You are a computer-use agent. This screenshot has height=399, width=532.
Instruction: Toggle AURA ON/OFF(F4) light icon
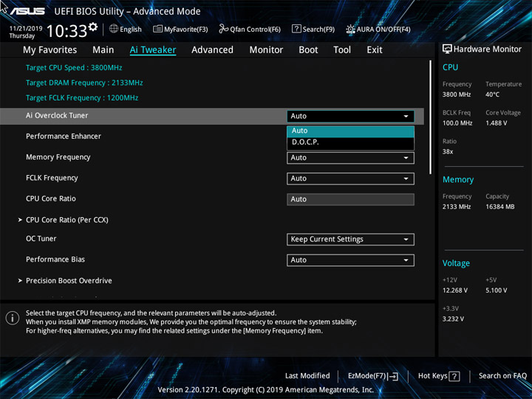(x=350, y=29)
